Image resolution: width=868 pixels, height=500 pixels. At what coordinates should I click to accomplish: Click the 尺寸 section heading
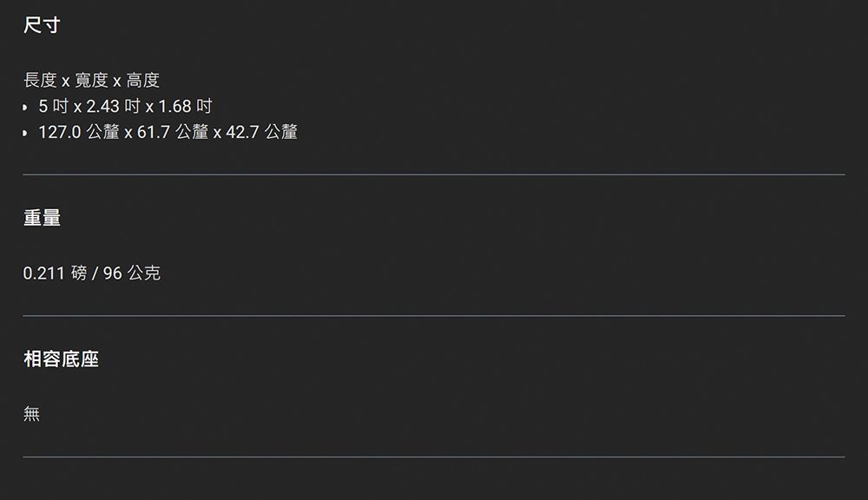pos(42,25)
